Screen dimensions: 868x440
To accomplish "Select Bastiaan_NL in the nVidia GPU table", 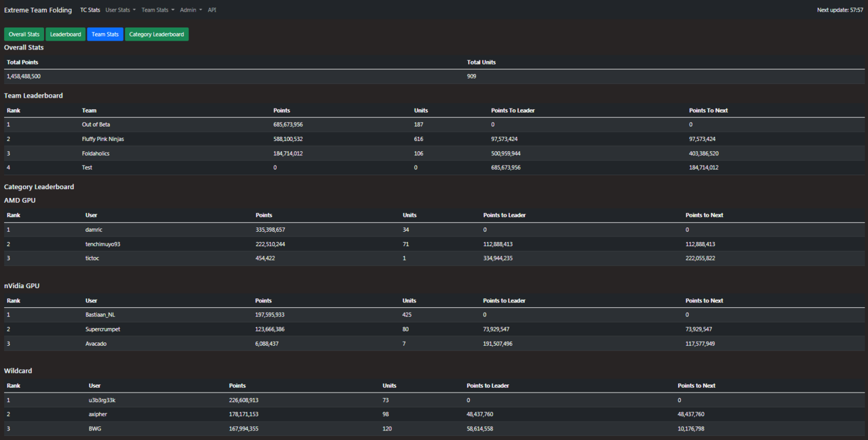I will click(100, 315).
